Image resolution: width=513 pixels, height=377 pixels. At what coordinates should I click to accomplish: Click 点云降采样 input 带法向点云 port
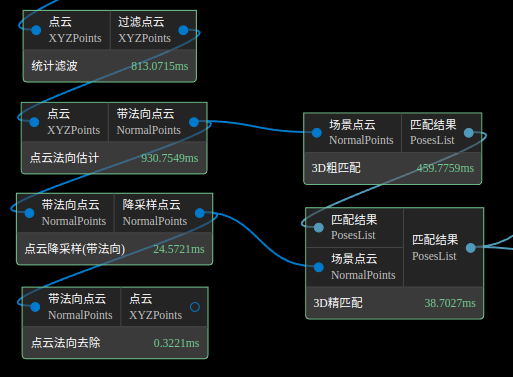point(29,213)
